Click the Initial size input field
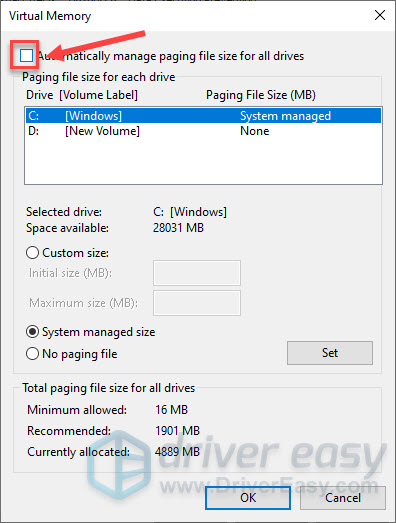396x523 pixels. click(x=197, y=273)
